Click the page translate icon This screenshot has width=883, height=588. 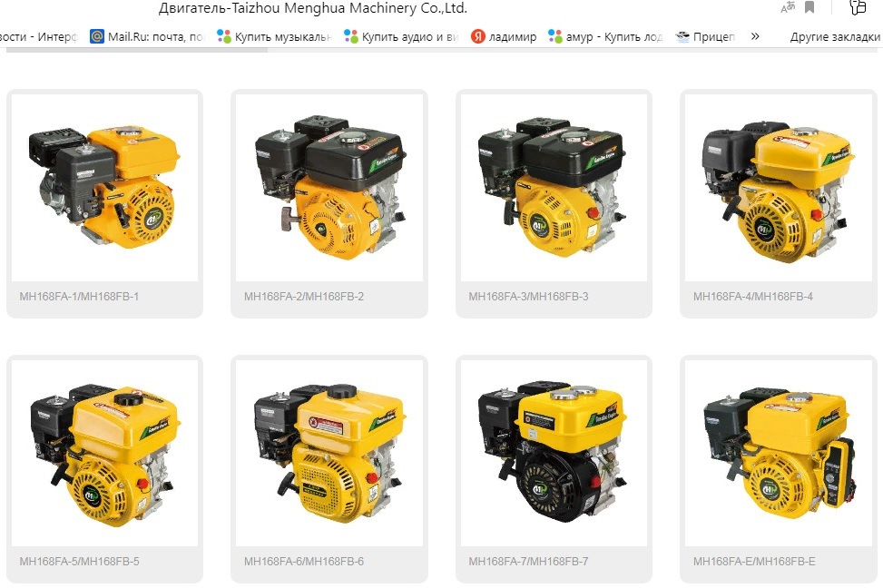click(788, 7)
